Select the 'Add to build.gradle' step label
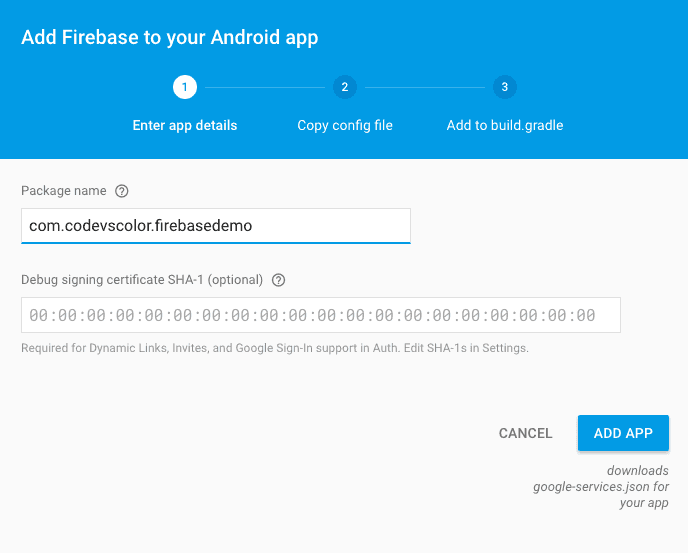The width and height of the screenshot is (688, 553). click(x=505, y=126)
